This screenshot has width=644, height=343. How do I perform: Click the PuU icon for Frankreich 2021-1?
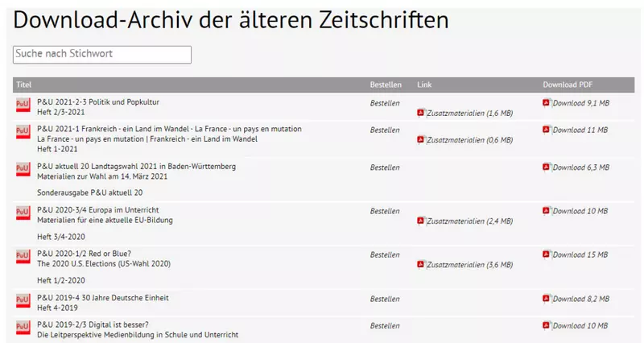click(23, 131)
